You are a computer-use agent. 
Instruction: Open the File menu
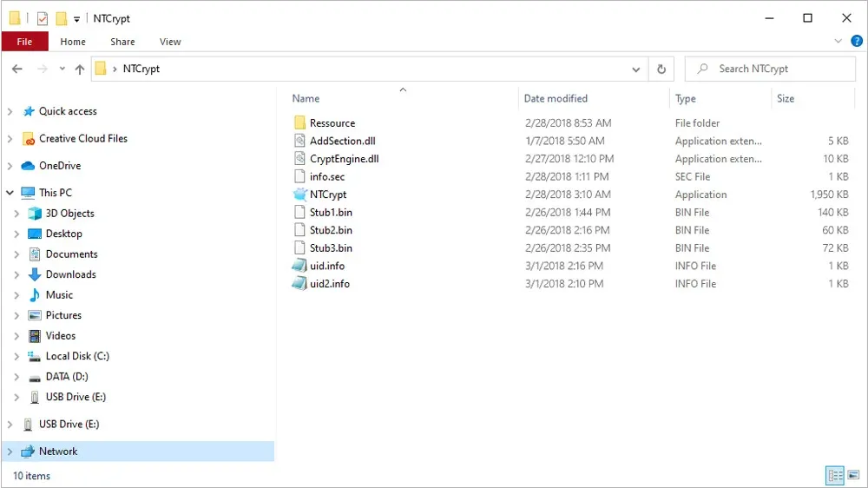tap(24, 42)
